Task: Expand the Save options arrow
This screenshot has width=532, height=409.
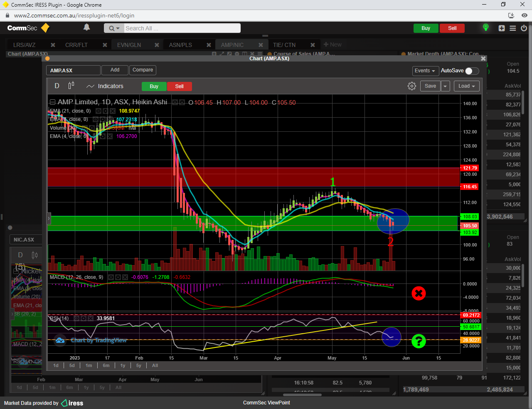Action: [445, 86]
